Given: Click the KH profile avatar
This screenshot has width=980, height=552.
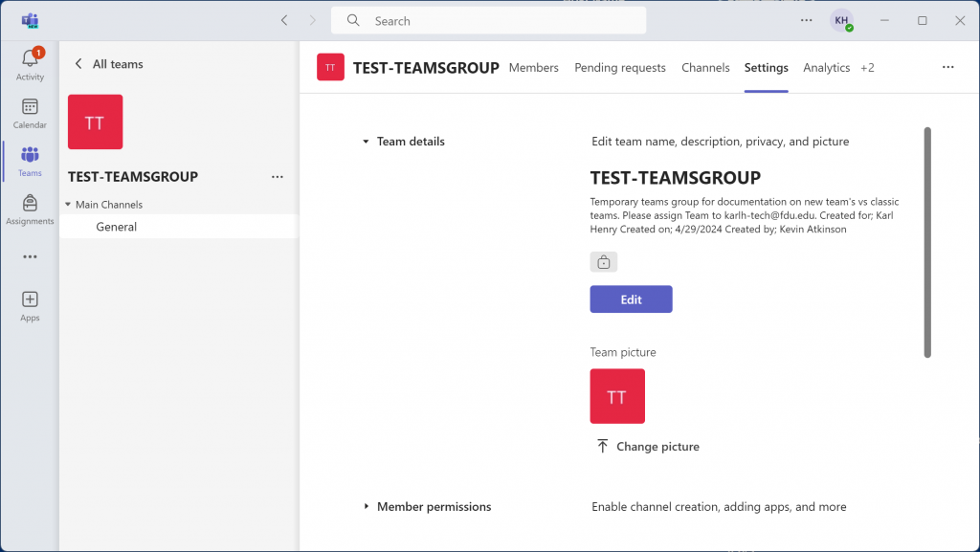Looking at the screenshot, I should click(841, 20).
